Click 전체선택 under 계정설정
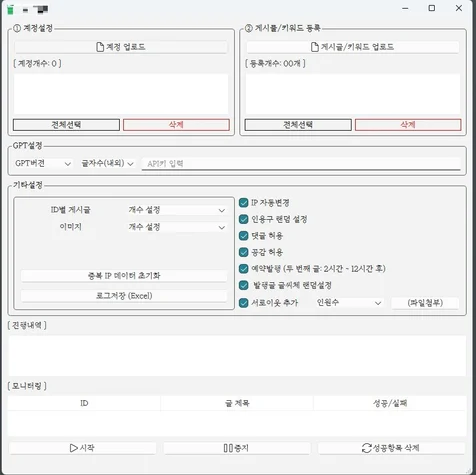The height and width of the screenshot is (475, 476). tap(66, 125)
